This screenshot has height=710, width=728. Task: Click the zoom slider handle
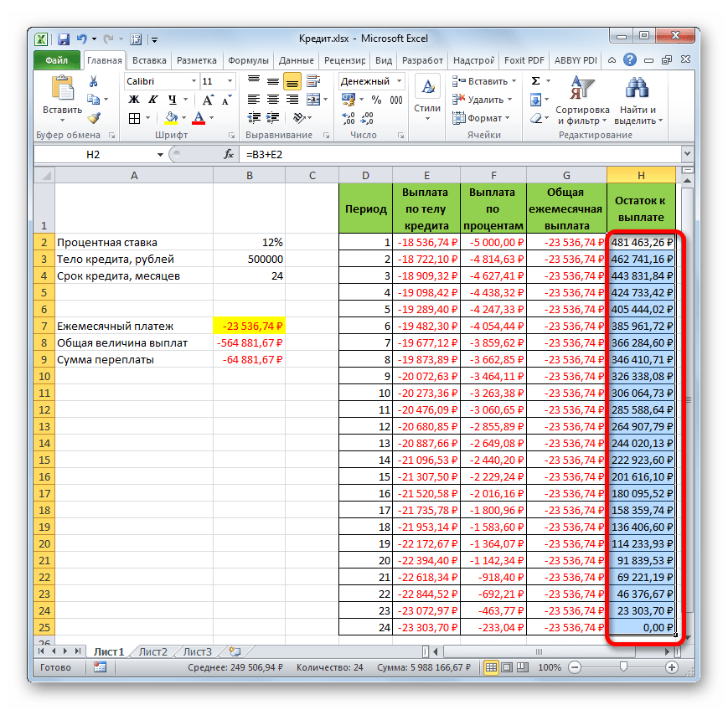623,667
